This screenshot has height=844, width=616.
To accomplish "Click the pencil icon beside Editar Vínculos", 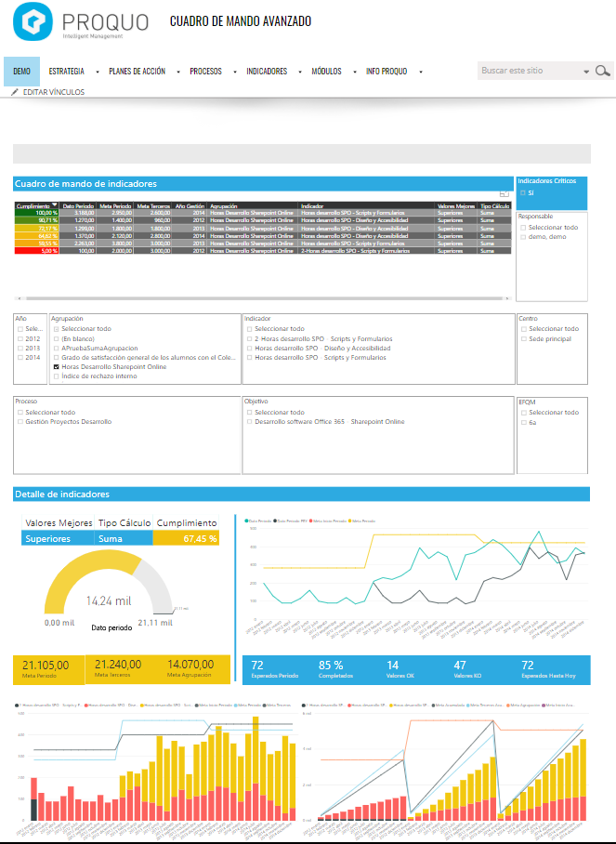I will point(15,92).
